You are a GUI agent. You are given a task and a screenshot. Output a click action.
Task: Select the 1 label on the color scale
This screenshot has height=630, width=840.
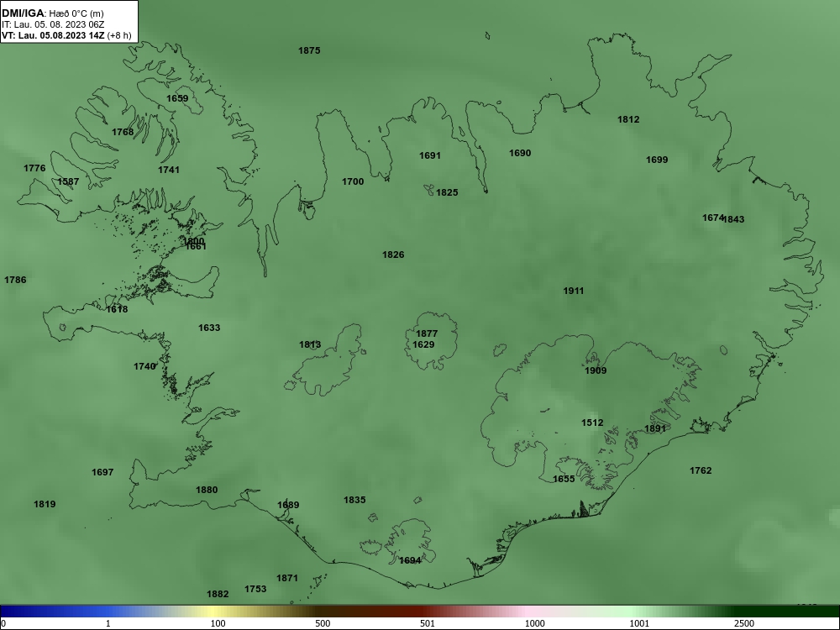pyautogui.click(x=108, y=623)
